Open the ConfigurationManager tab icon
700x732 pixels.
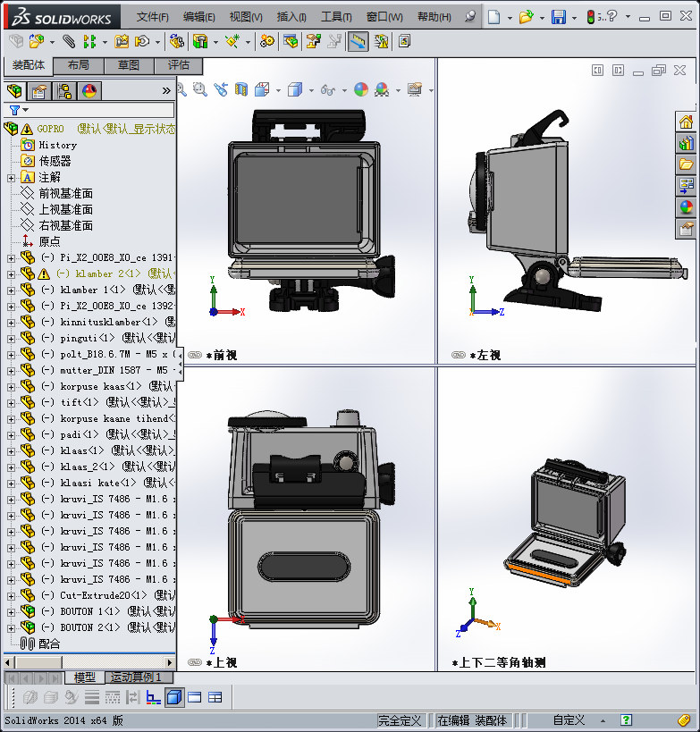(64, 91)
